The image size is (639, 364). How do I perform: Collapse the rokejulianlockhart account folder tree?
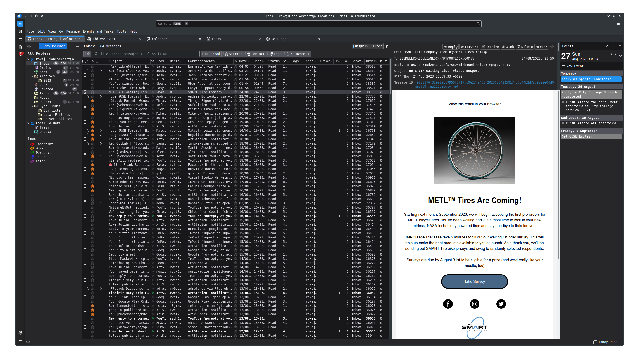(x=28, y=59)
